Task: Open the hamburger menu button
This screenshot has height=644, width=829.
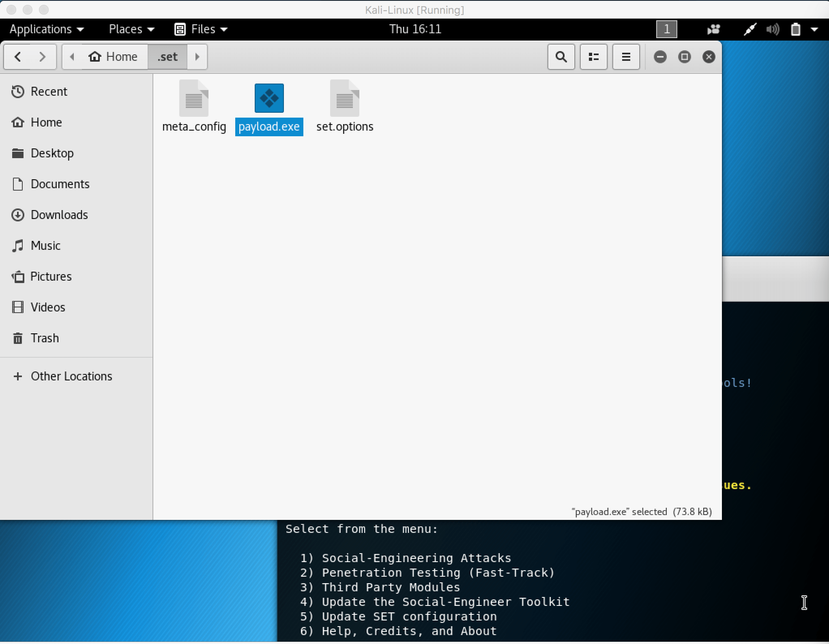Action: [x=626, y=57]
